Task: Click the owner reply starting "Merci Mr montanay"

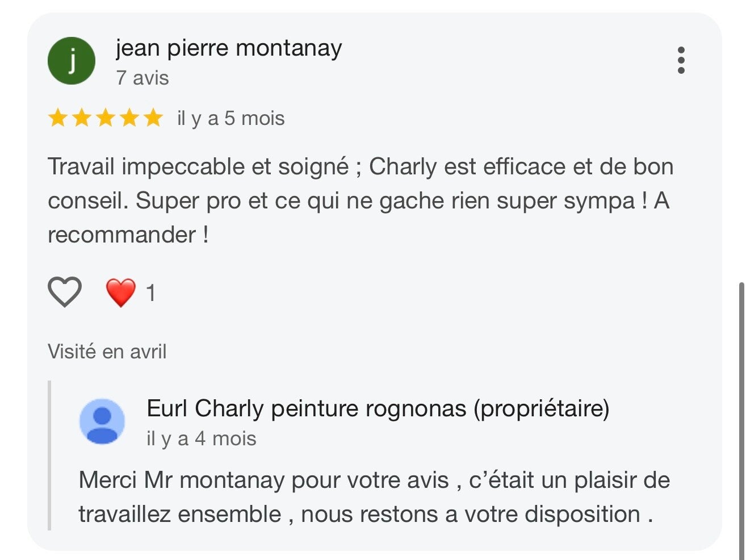Action: pos(374,497)
